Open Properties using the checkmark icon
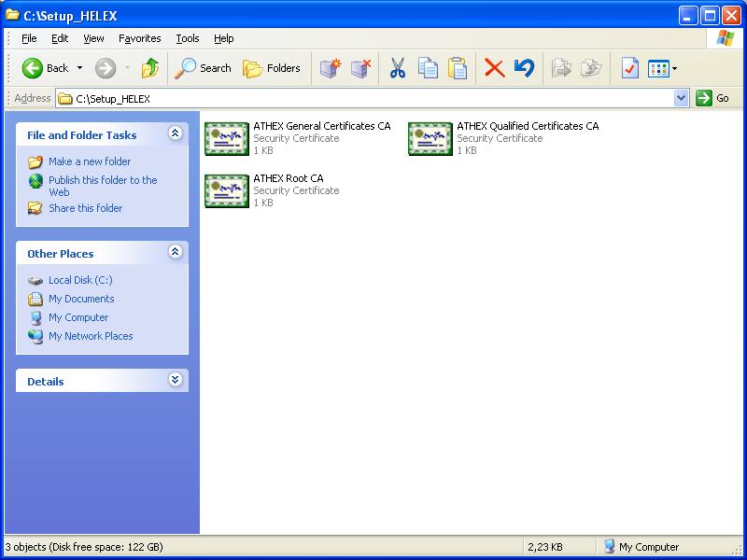 [629, 68]
